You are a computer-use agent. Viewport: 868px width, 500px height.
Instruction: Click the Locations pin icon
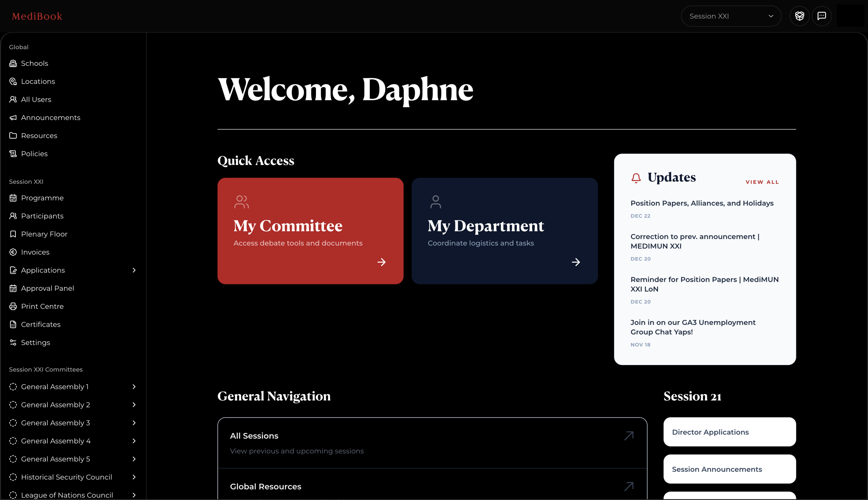(13, 81)
